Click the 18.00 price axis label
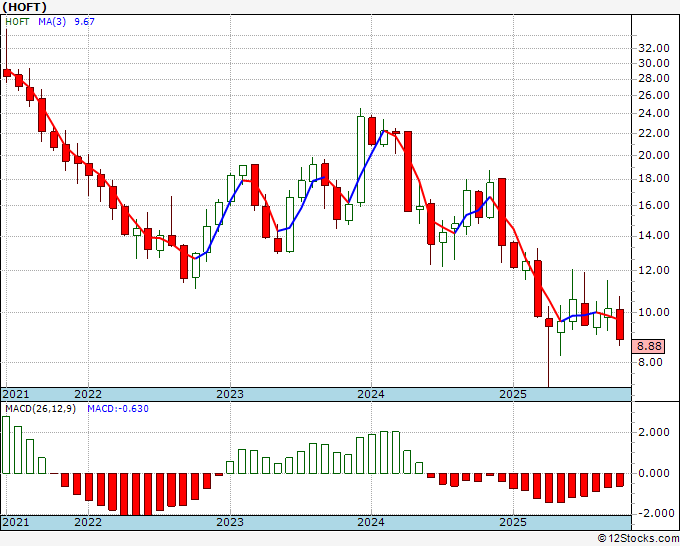This screenshot has height=546, width=680. point(654,179)
